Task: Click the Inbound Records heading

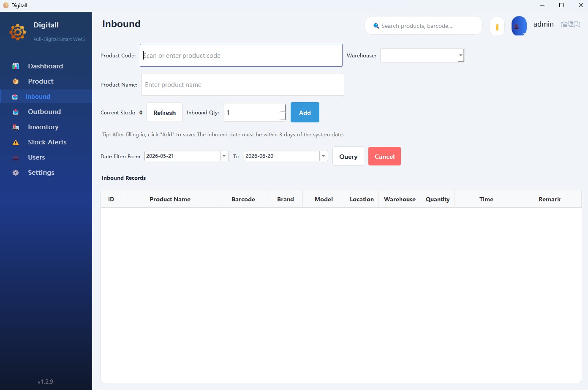Action: tap(124, 178)
